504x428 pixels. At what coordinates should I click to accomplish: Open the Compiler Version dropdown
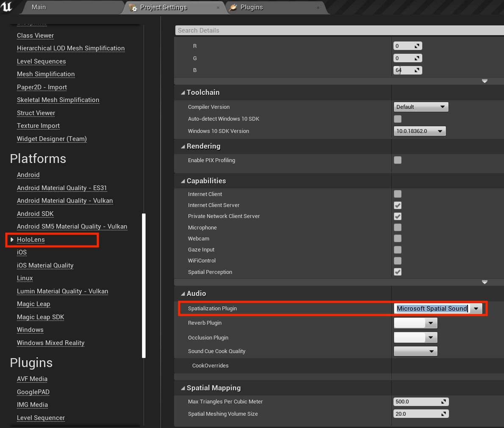[x=421, y=107]
